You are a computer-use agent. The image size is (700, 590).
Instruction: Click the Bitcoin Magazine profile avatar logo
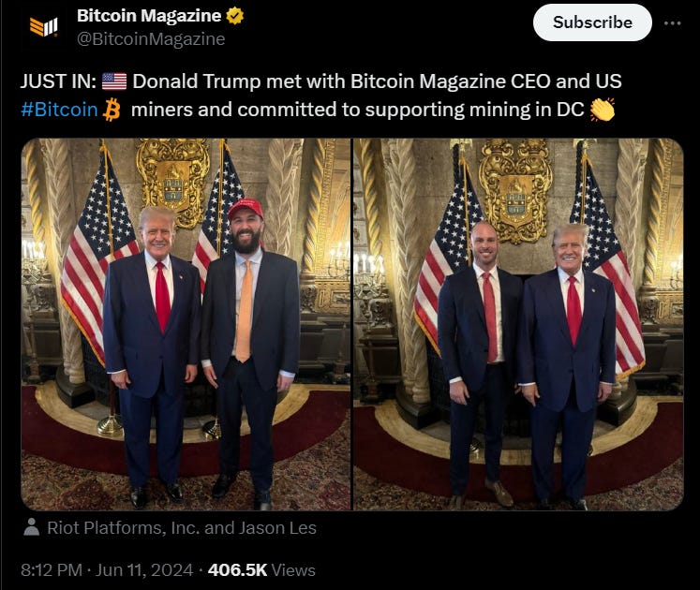(43, 27)
